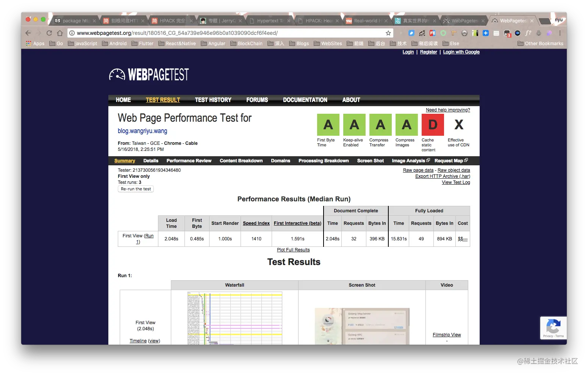
Task: Open DOCUMENTATION in the navigation bar
Action: (x=305, y=100)
